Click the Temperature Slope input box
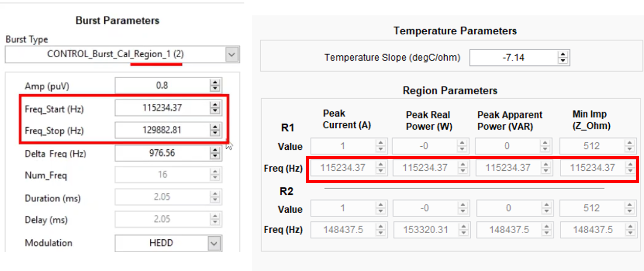The image size is (644, 271). point(513,58)
